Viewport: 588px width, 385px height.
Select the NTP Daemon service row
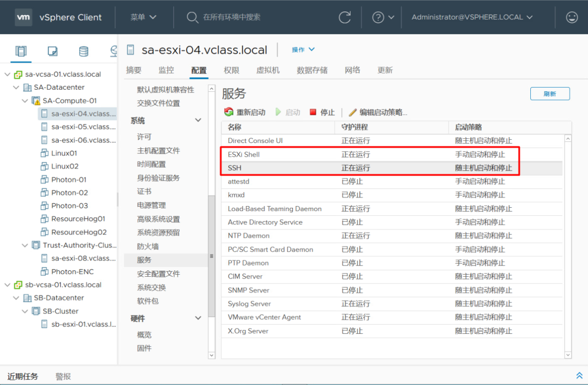click(x=391, y=235)
